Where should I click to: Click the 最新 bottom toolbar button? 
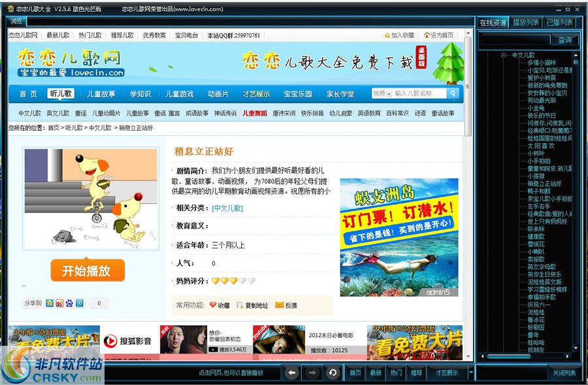tap(376, 373)
